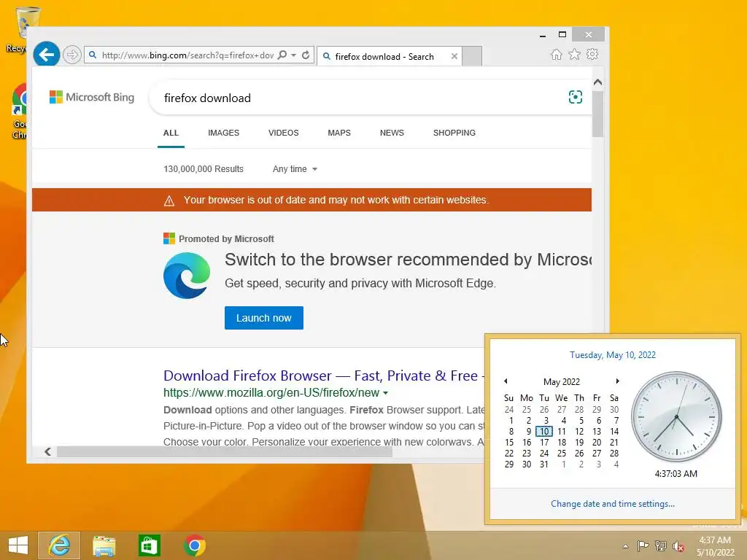Click the Promoted by Microsoft label
Viewport: 747px width, 560px height.
point(226,239)
